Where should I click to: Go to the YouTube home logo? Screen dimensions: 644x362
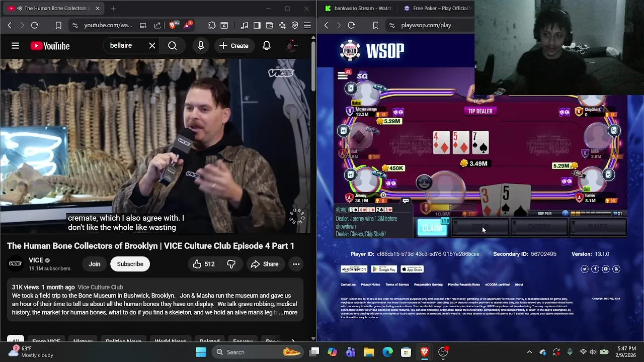point(50,46)
